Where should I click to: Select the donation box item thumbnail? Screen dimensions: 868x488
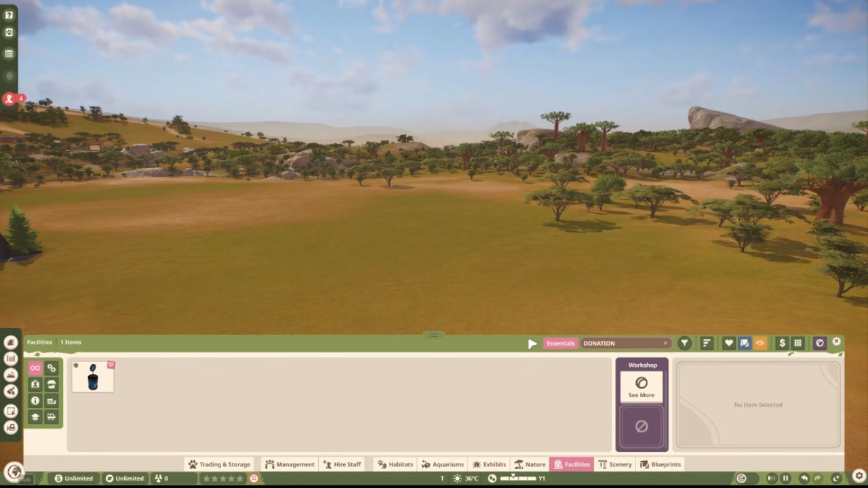pos(93,377)
